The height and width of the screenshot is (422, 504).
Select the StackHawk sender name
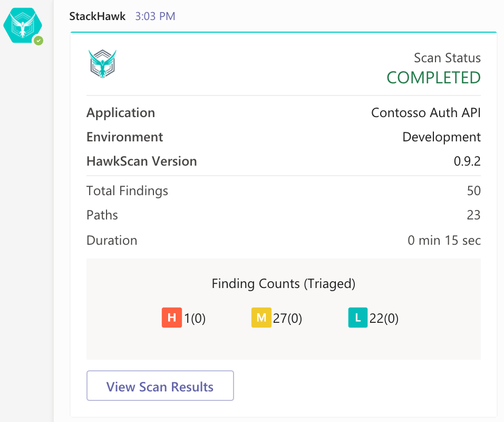click(x=97, y=16)
